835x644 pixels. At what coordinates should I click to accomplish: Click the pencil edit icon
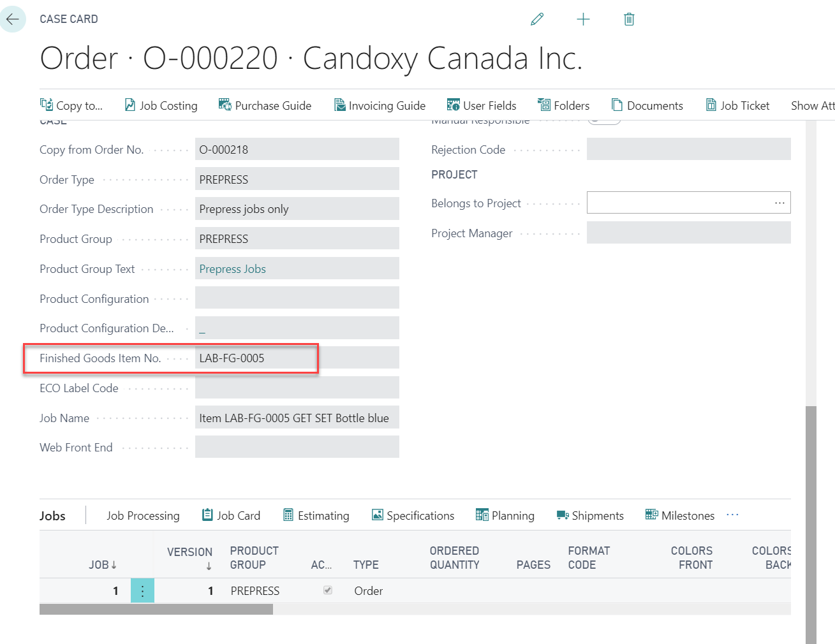[x=537, y=19]
